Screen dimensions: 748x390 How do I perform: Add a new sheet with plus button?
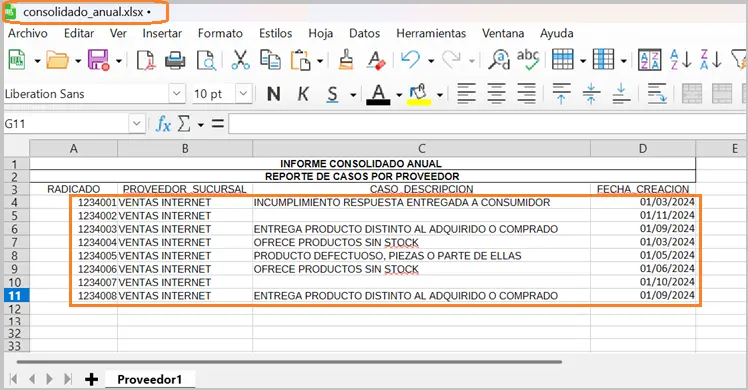pyautogui.click(x=91, y=380)
